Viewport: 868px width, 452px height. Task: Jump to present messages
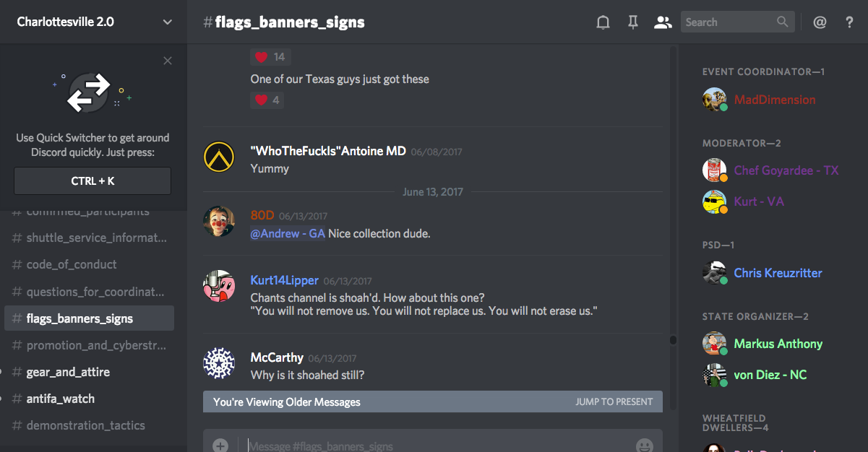[614, 401]
